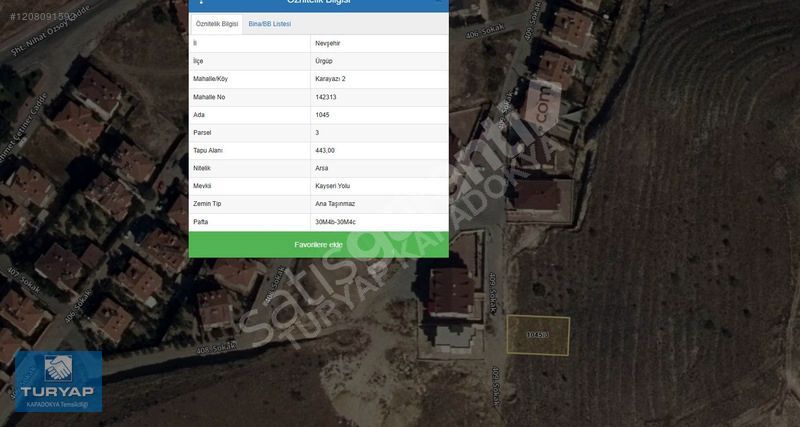Select Ada value 1045
The image size is (800, 427).
(x=322, y=115)
